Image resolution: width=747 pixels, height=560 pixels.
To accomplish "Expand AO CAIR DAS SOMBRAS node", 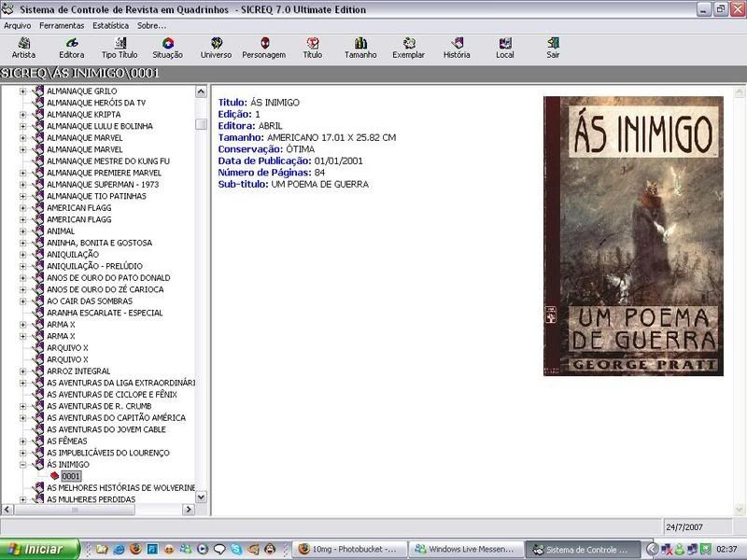I will click(x=22, y=301).
